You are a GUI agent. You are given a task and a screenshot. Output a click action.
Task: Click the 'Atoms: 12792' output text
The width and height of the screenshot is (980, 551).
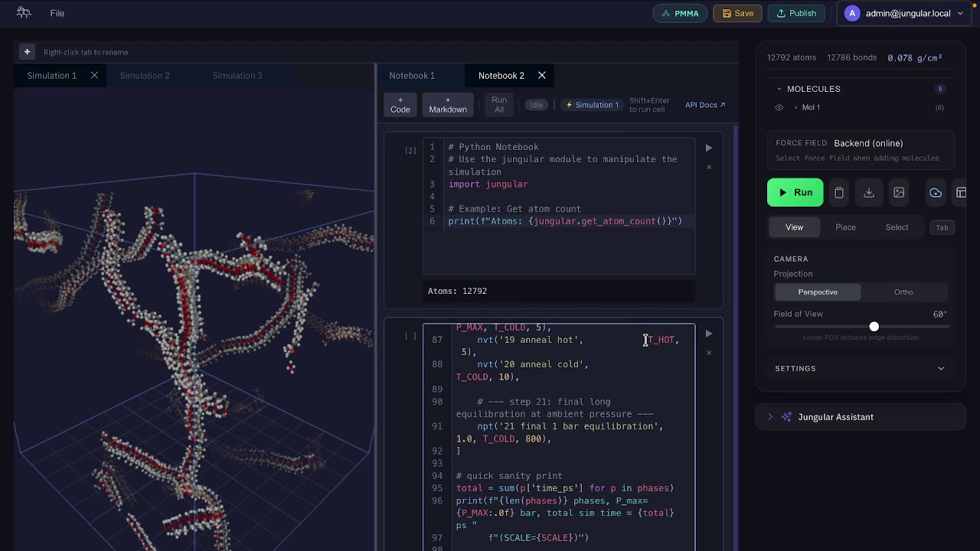[457, 291]
